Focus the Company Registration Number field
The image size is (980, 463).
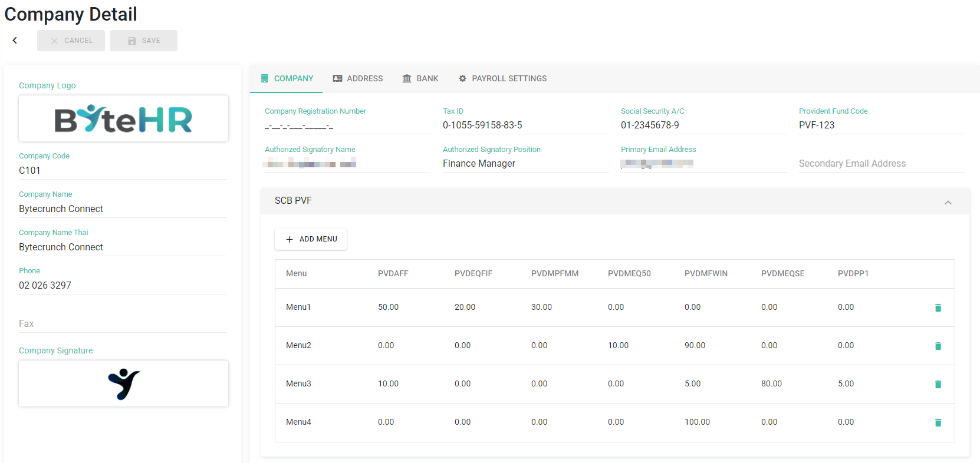(347, 125)
